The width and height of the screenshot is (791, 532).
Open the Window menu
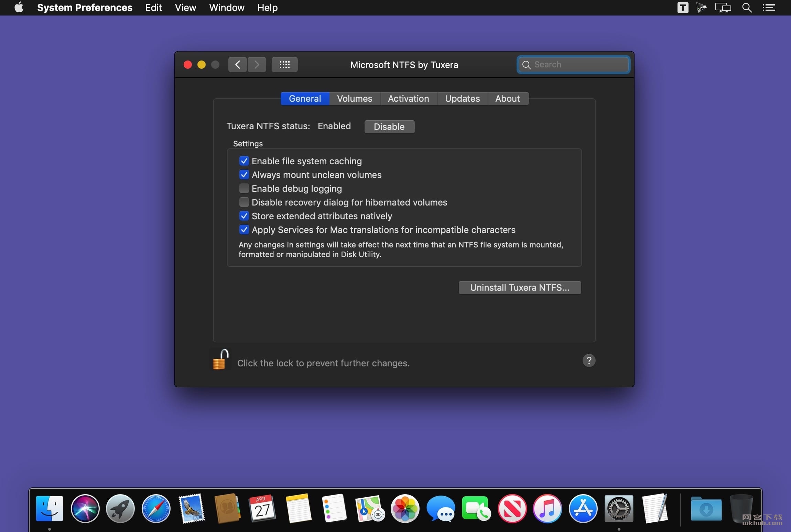pyautogui.click(x=227, y=8)
